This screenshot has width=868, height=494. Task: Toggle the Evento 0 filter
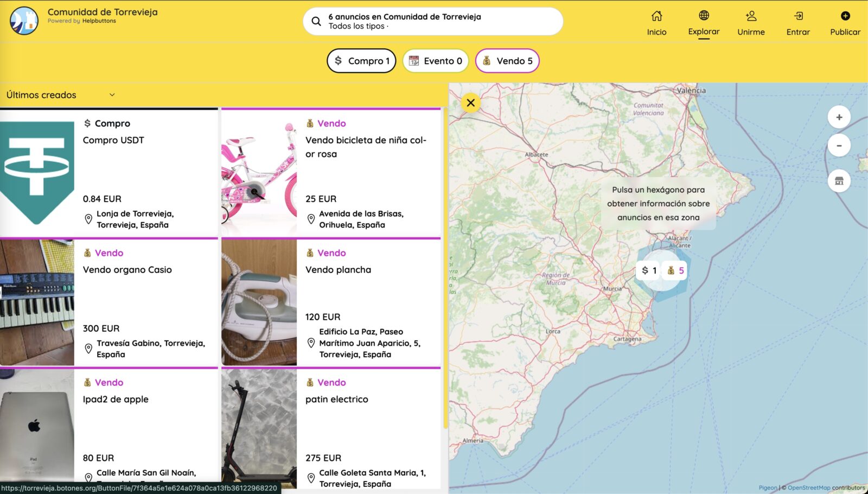(436, 61)
